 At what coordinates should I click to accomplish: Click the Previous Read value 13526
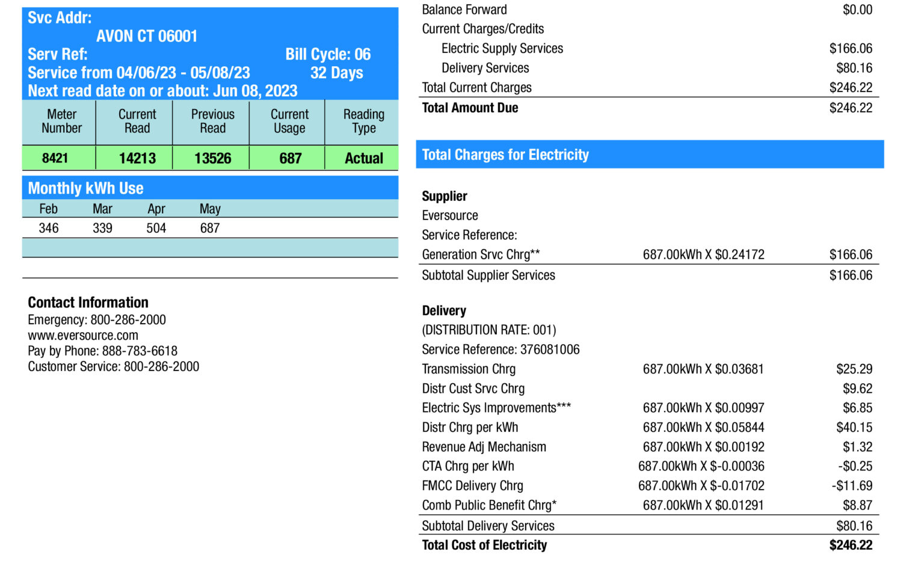pyautogui.click(x=212, y=158)
